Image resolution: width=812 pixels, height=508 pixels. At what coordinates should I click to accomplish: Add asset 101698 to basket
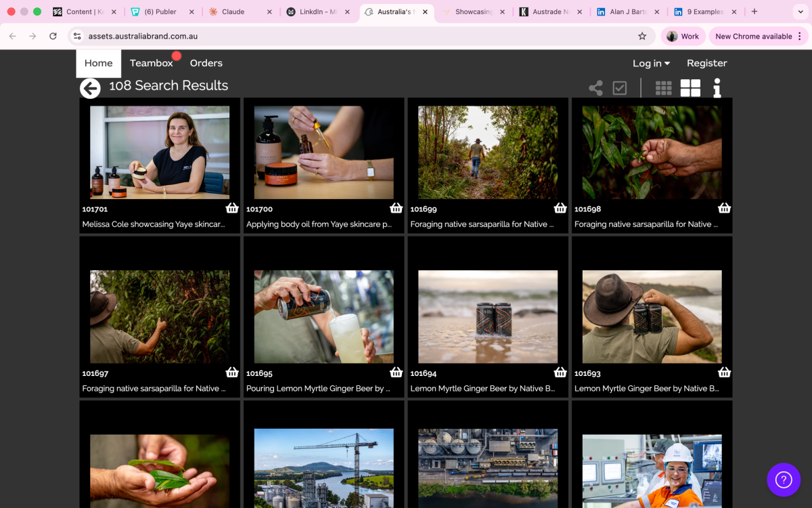725,208
